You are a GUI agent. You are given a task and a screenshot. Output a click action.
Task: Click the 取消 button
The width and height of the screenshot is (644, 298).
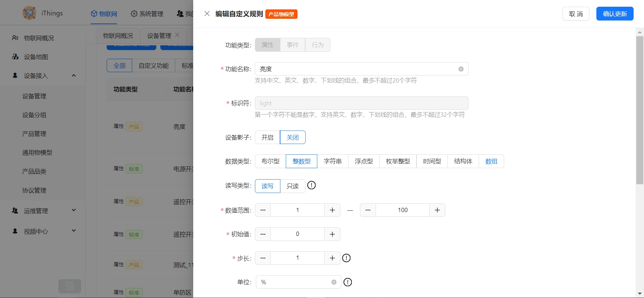[x=576, y=14]
